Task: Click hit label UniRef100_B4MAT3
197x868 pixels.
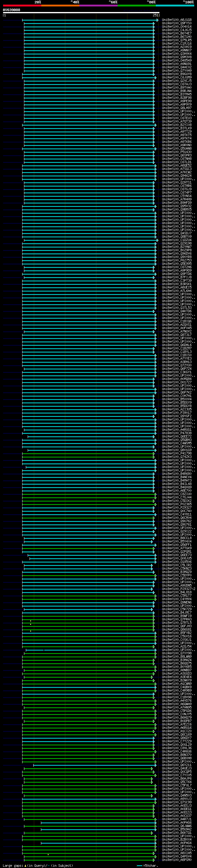Action: (x=177, y=481)
